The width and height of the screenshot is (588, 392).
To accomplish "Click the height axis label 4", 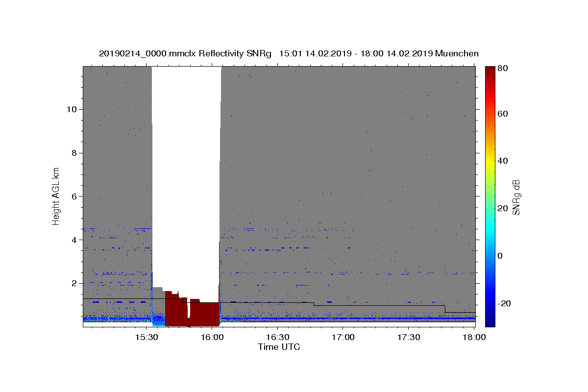I will pyautogui.click(x=74, y=240).
